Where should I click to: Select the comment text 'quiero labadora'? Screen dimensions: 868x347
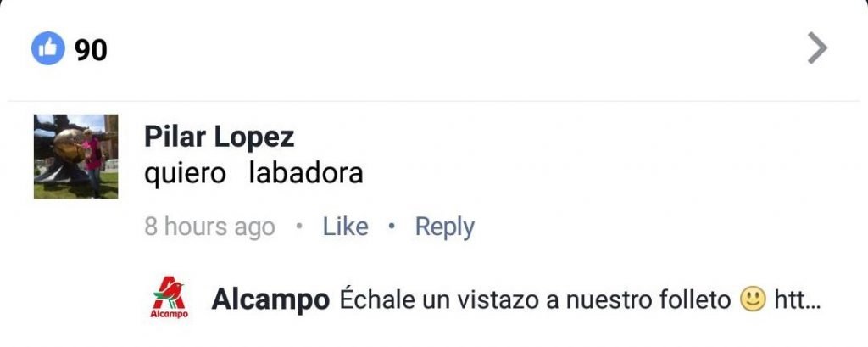[x=253, y=173]
